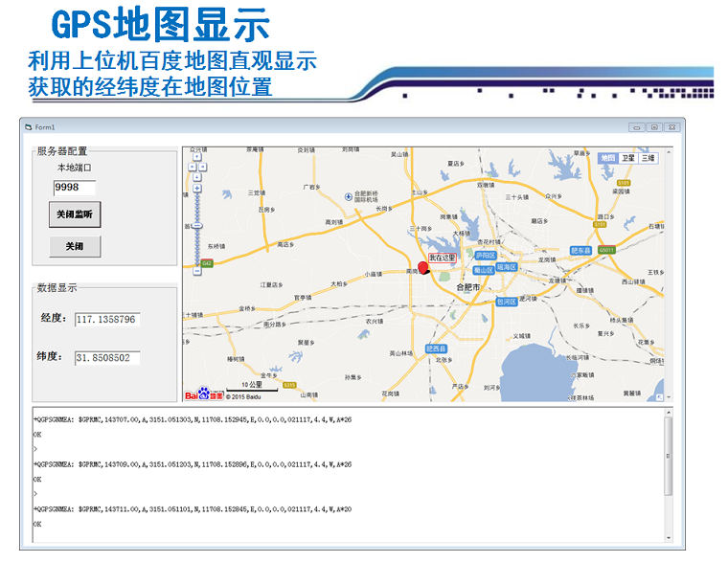Viewport: 728px width, 562px height.
Task: Click the 我在这里 marker label
Action: [x=442, y=258]
